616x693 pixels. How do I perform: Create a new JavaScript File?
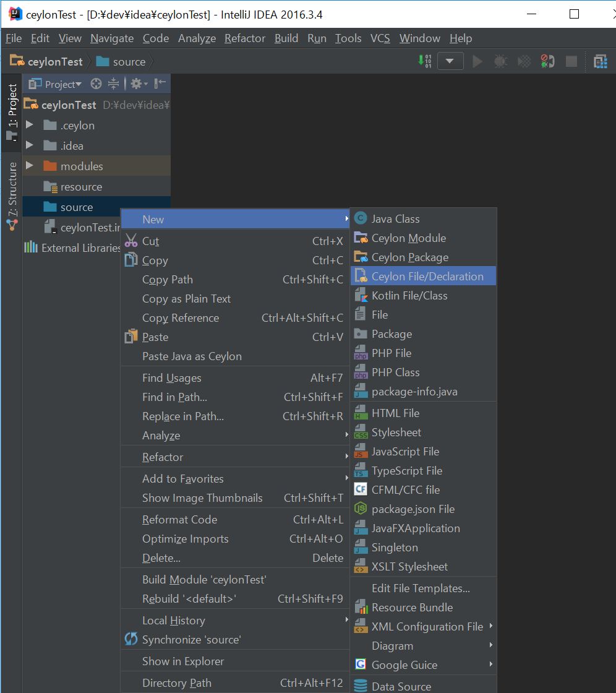423,452
